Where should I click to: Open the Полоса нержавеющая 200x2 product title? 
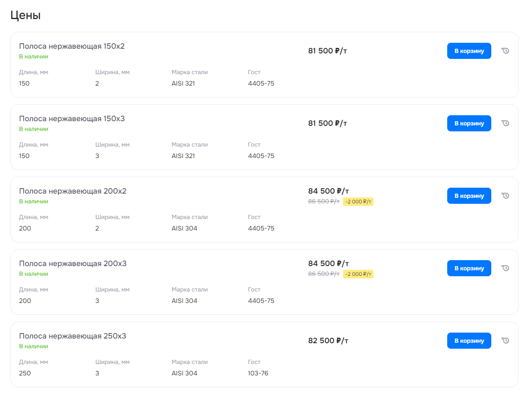pyautogui.click(x=72, y=191)
